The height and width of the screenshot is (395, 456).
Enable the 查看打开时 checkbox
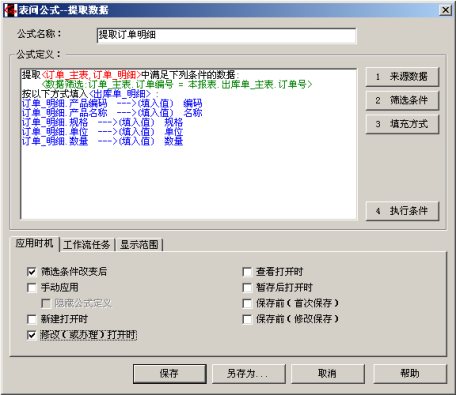[247, 272]
